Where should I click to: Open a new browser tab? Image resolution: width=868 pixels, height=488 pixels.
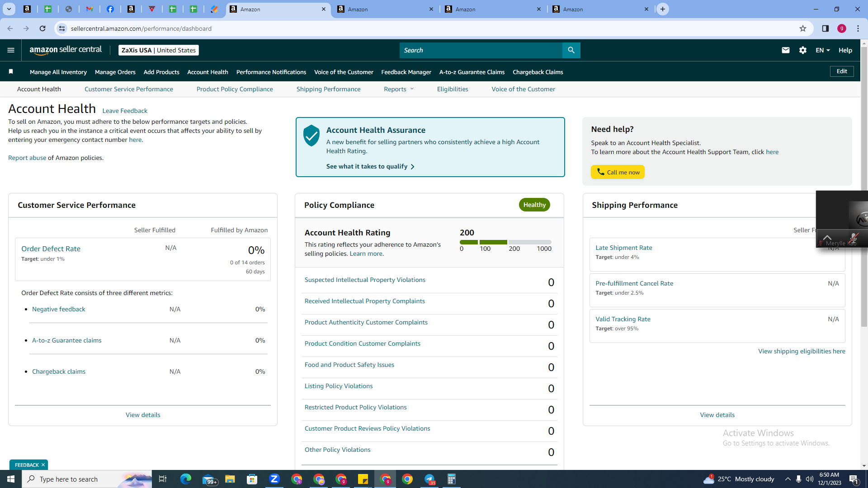tap(663, 9)
